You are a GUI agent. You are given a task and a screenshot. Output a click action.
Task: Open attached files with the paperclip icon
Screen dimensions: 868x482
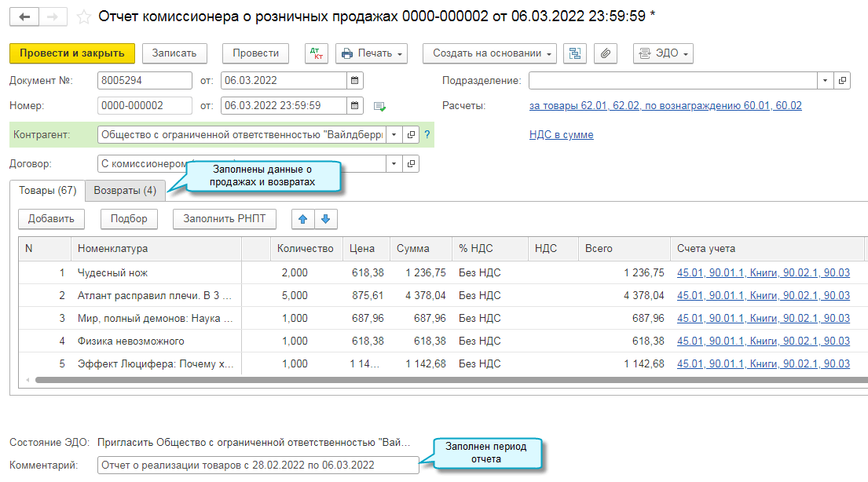(x=606, y=53)
